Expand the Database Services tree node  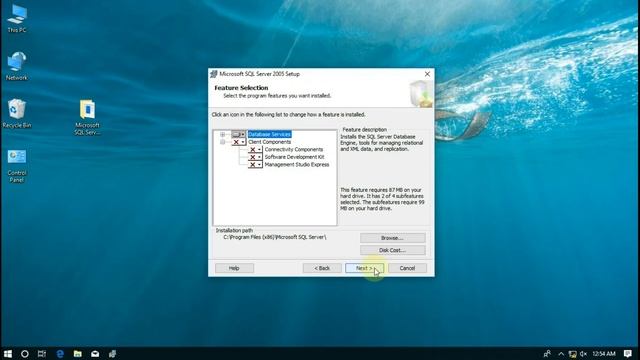pos(222,134)
